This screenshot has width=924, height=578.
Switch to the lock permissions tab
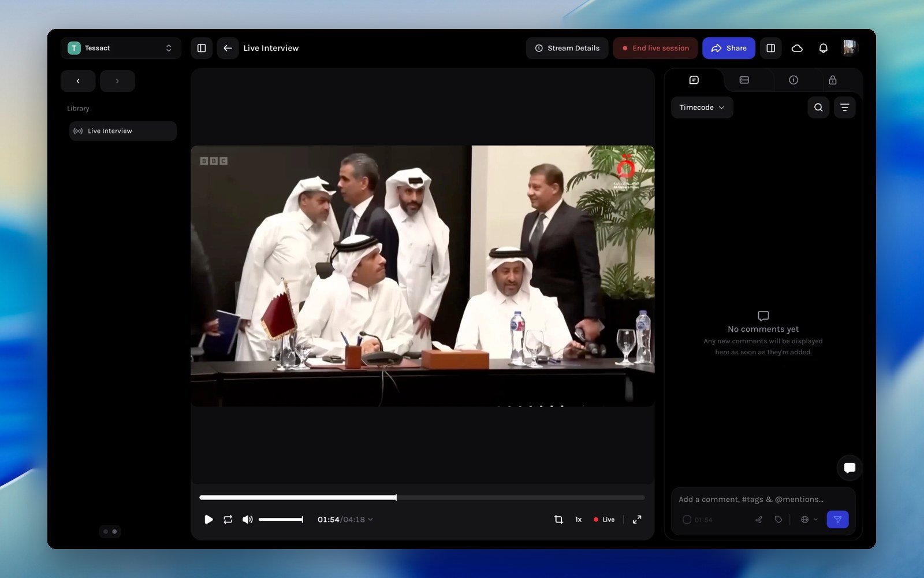click(833, 80)
